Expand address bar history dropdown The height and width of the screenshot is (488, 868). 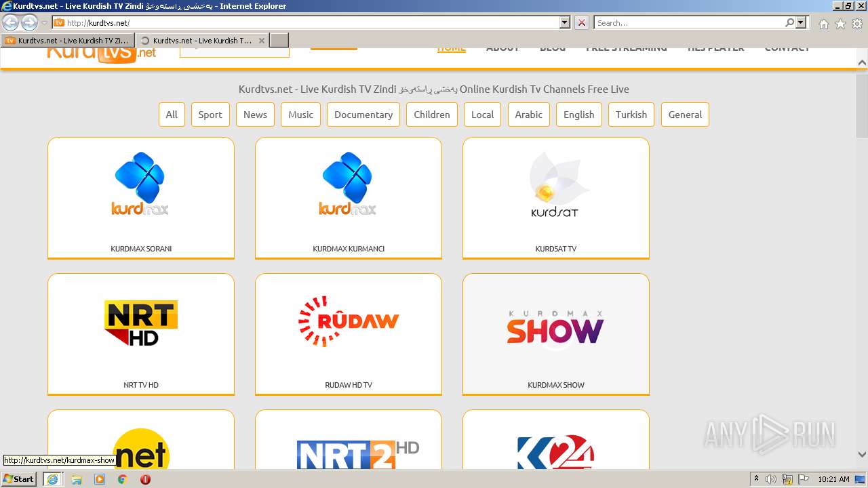565,22
